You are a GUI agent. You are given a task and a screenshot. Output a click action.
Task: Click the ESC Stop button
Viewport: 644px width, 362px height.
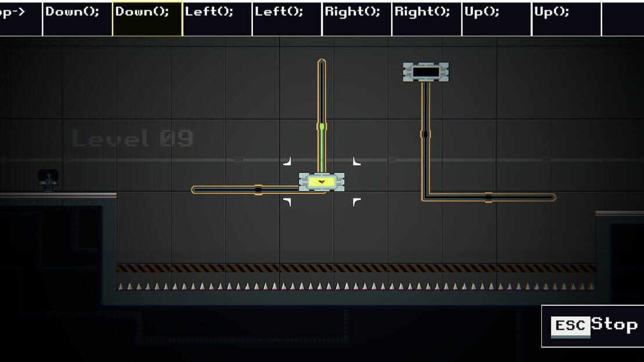click(x=593, y=326)
